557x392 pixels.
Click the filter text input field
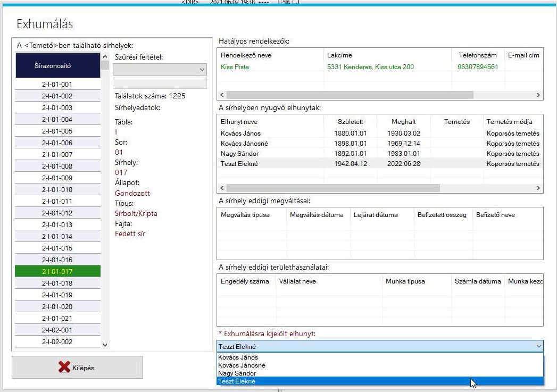pyautogui.click(x=160, y=83)
